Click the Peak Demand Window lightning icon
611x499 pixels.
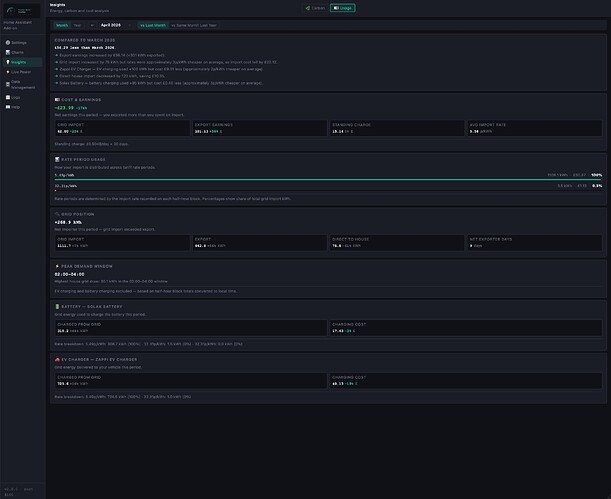point(57,266)
